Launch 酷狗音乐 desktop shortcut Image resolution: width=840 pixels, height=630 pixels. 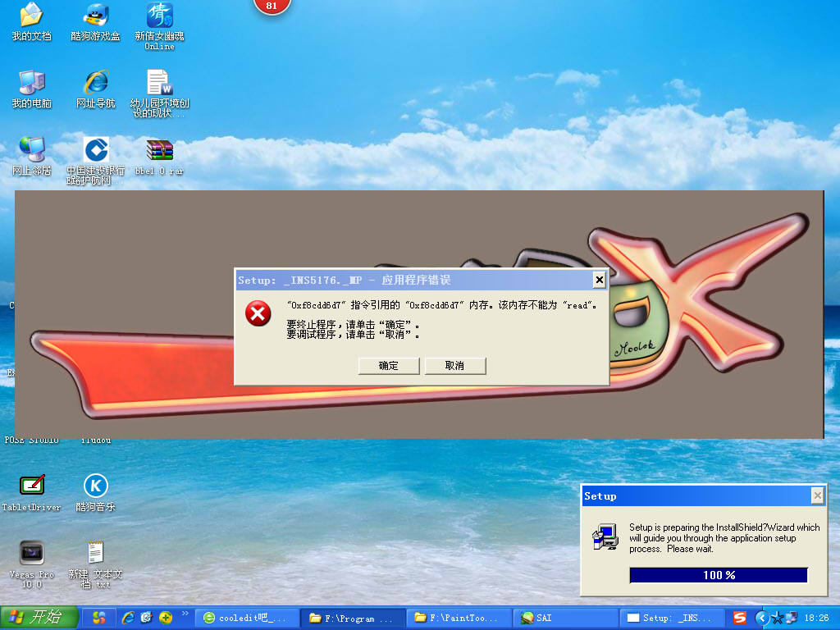pos(95,493)
